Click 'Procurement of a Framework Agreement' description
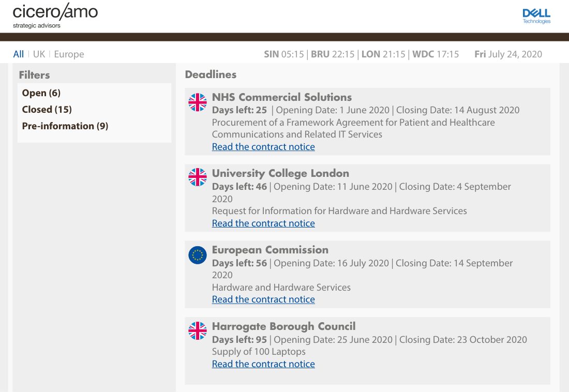This screenshot has height=392, width=569. 353,128
